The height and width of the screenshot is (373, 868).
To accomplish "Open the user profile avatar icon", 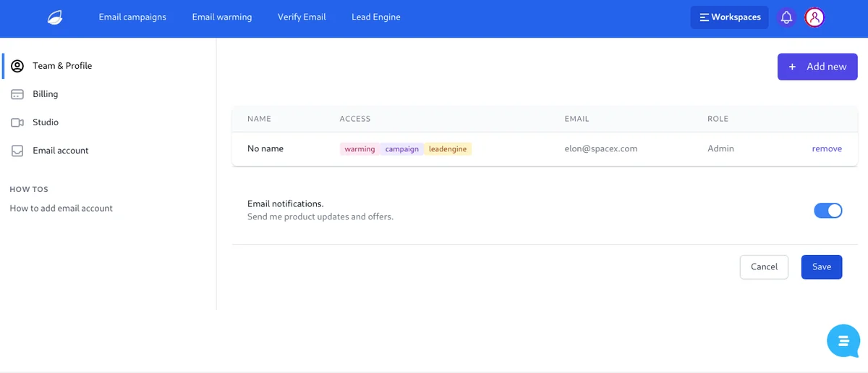I will tap(815, 17).
